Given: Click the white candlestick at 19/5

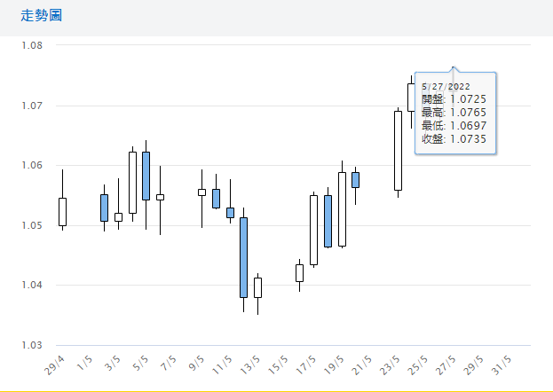Looking at the screenshot, I should coord(342,209).
